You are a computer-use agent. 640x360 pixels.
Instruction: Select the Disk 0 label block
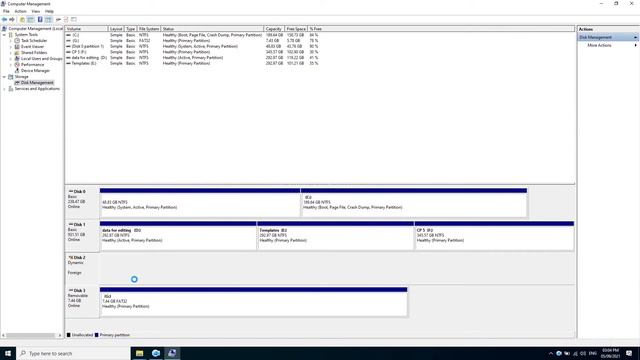point(82,202)
